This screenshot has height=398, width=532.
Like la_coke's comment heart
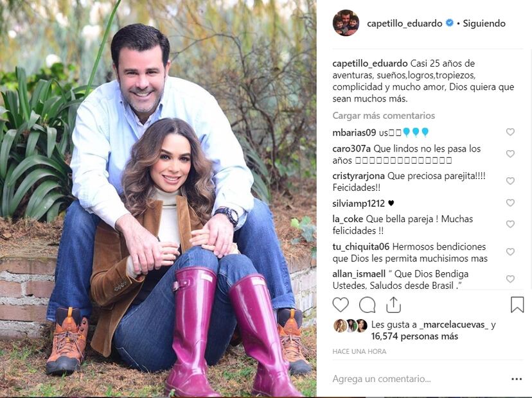[510, 224]
